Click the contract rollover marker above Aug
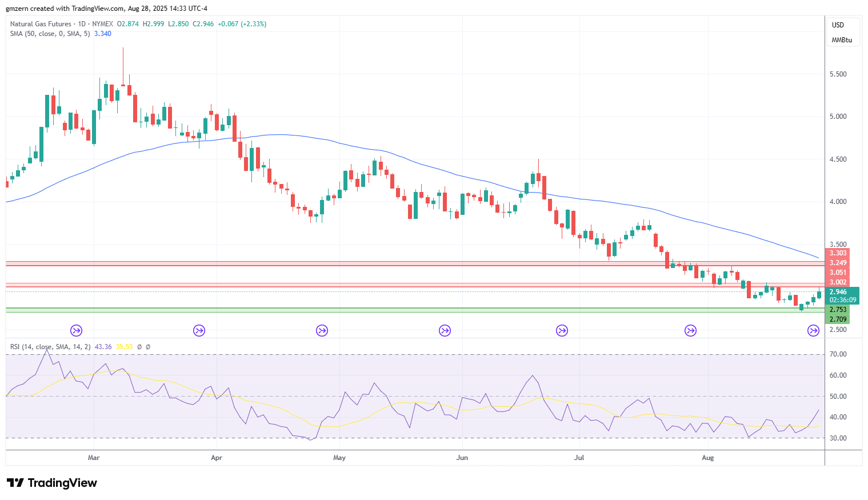Screen dimensions: 868x500 click(690, 330)
